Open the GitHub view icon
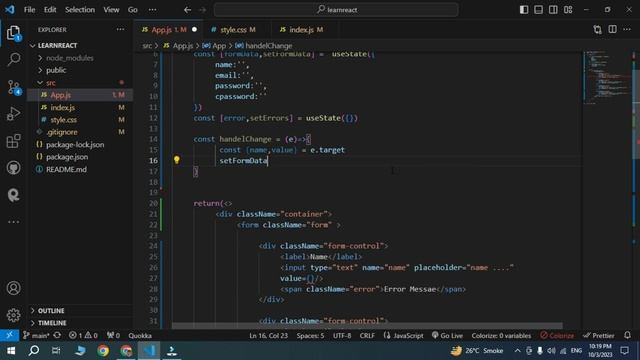 point(13,168)
